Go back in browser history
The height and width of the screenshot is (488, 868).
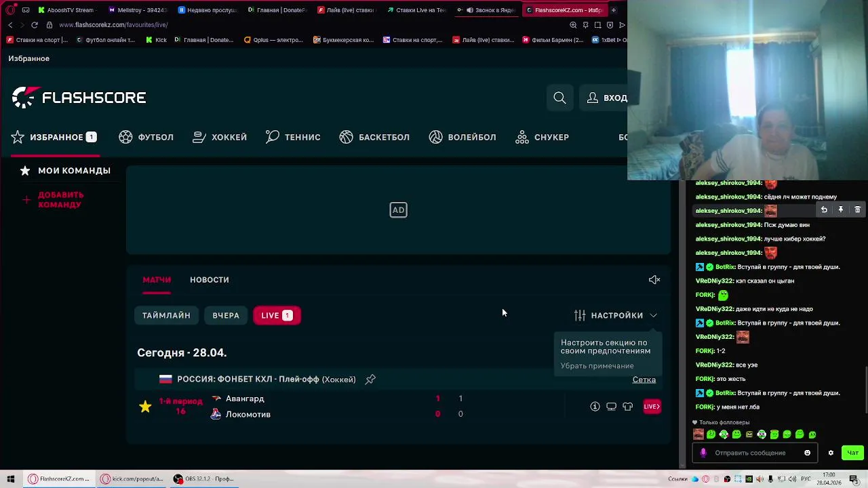click(x=10, y=25)
